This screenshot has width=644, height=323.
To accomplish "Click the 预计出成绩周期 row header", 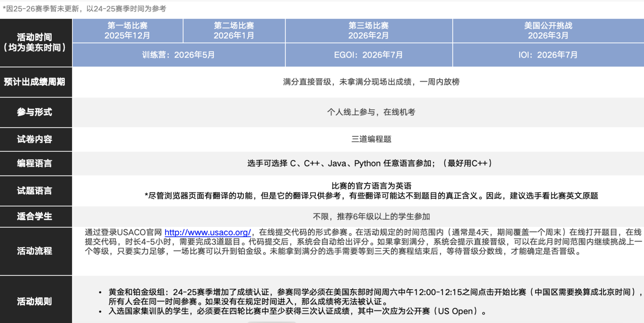I will pos(35,82).
